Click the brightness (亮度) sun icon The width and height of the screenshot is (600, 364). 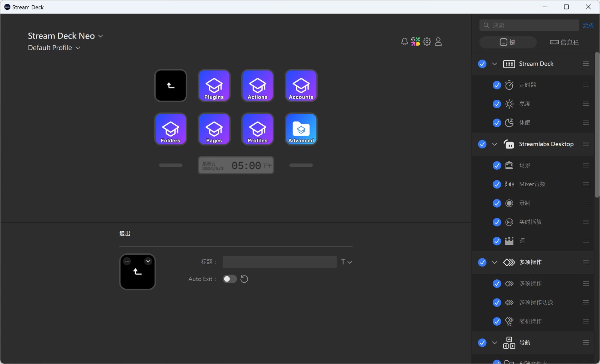(x=509, y=104)
